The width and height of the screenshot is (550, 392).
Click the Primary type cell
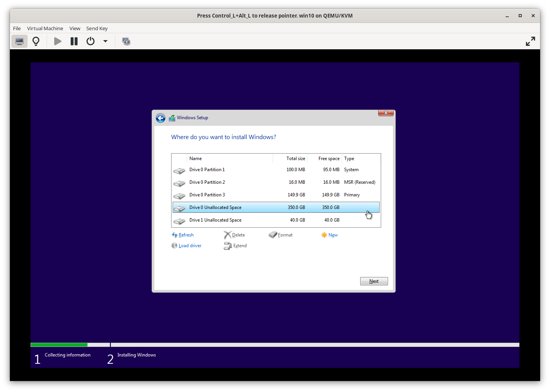click(x=352, y=195)
